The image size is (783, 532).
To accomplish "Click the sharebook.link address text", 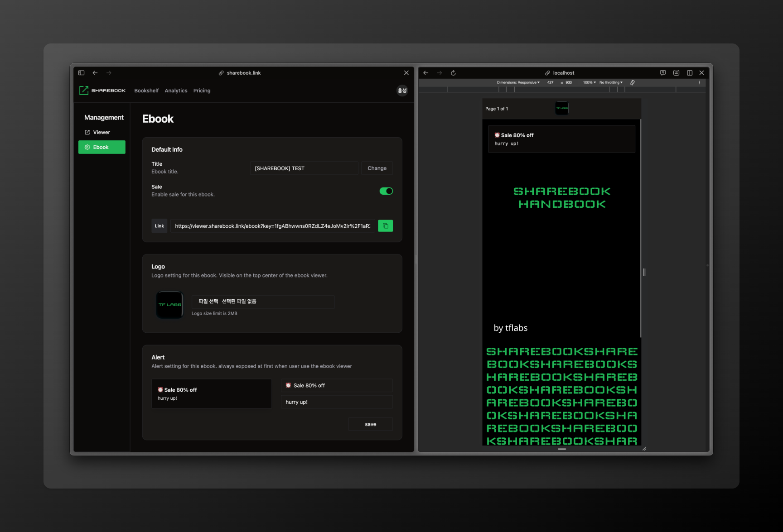I will (x=244, y=73).
